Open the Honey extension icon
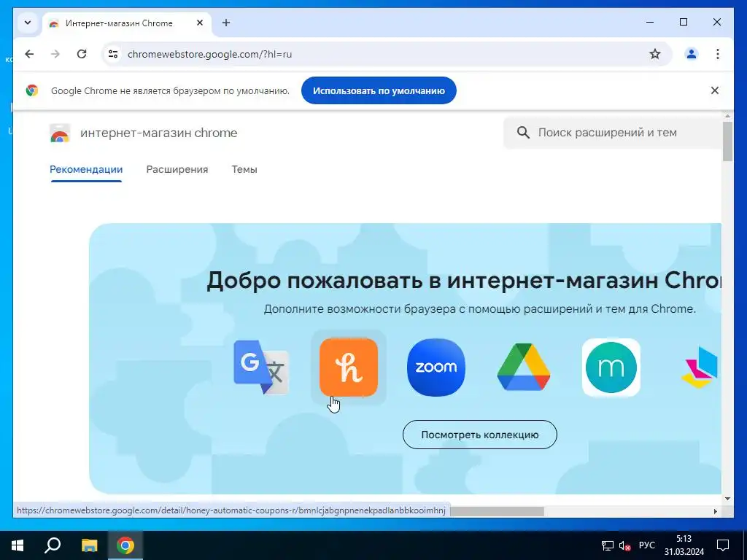Screen dimensions: 747x560 tap(348, 367)
